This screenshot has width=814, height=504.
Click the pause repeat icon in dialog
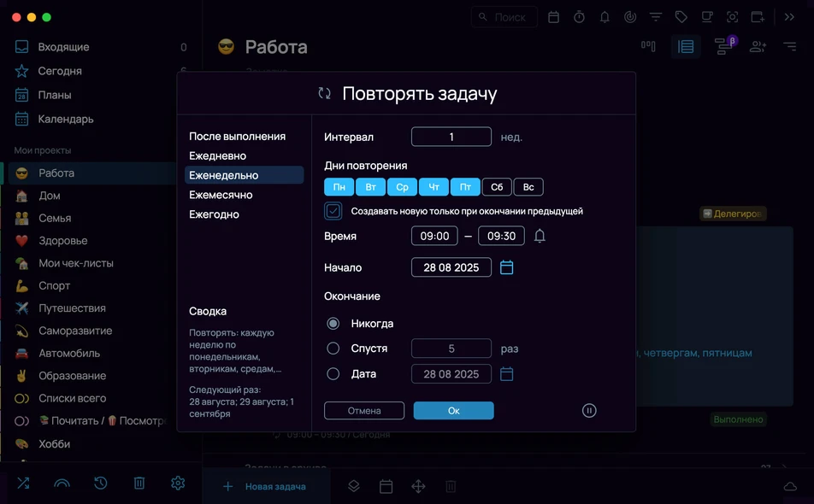click(588, 411)
